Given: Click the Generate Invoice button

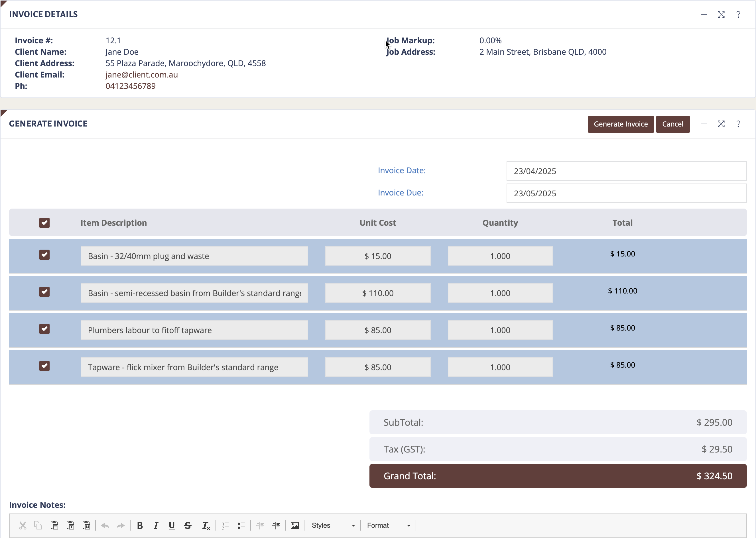Looking at the screenshot, I should click(620, 124).
